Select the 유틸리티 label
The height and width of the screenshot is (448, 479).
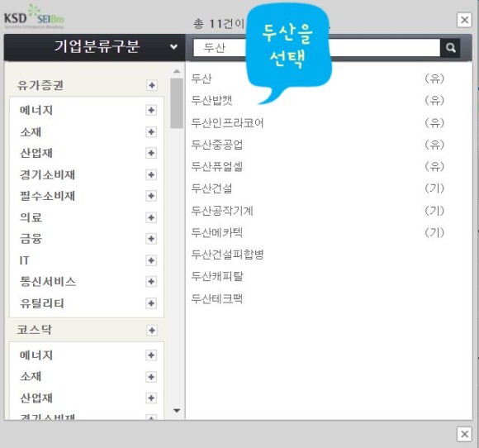coord(42,303)
